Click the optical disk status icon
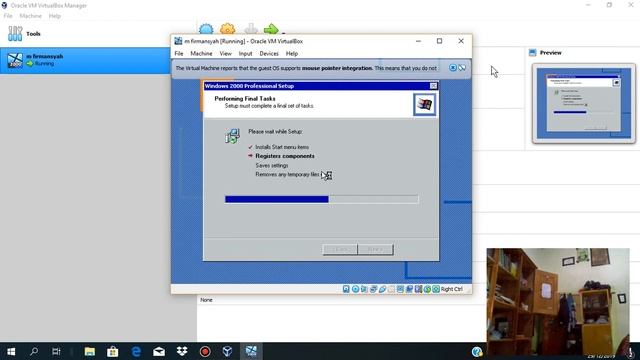 click(356, 289)
